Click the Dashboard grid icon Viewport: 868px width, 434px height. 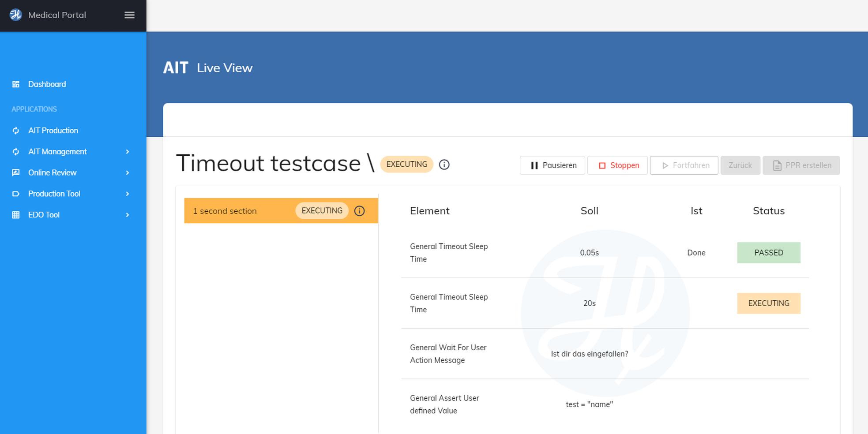click(16, 84)
